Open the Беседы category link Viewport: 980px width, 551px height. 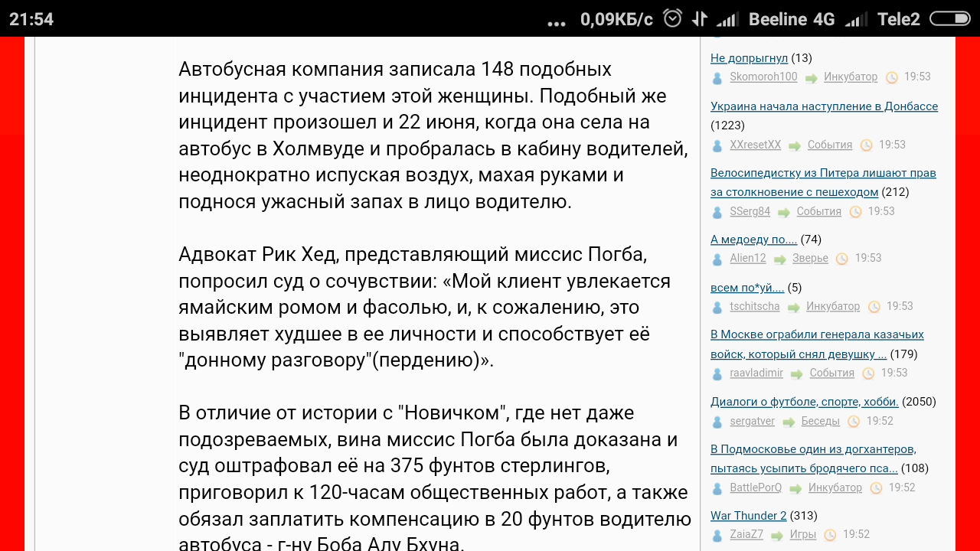[821, 421]
